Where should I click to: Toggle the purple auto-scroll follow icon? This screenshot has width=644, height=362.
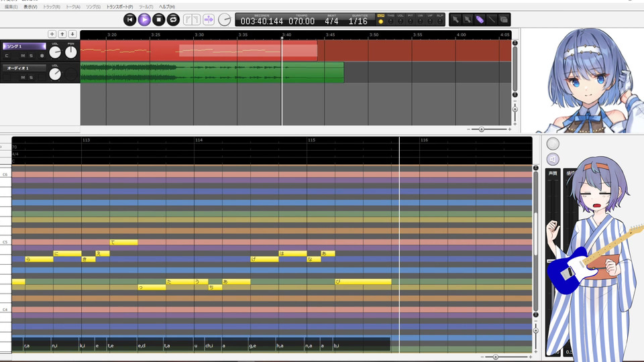click(209, 19)
